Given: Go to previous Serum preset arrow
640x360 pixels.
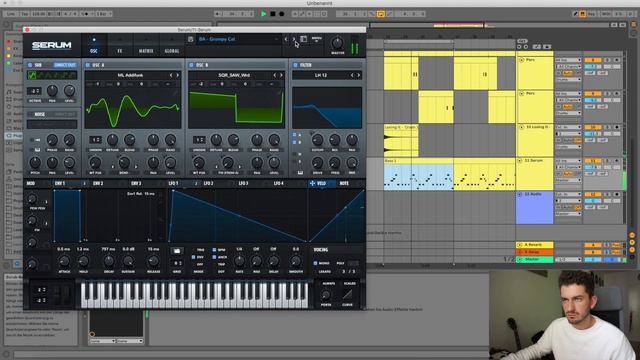Looking at the screenshot, I should (286, 39).
